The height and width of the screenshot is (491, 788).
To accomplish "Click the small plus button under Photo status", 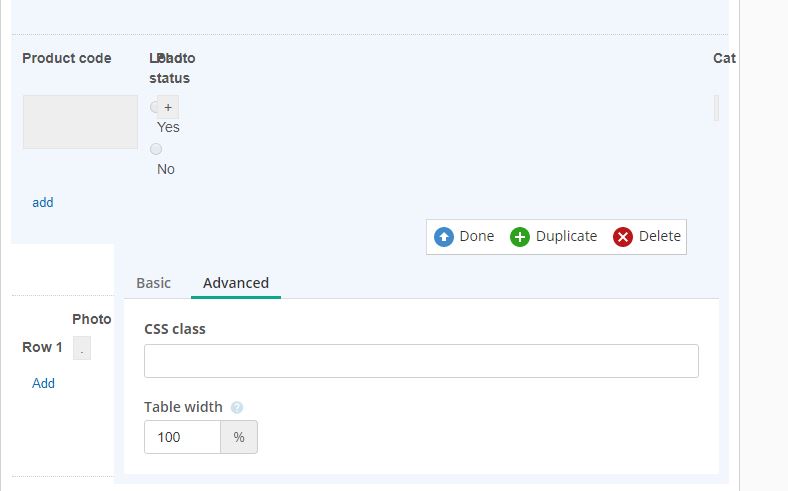I will [168, 107].
